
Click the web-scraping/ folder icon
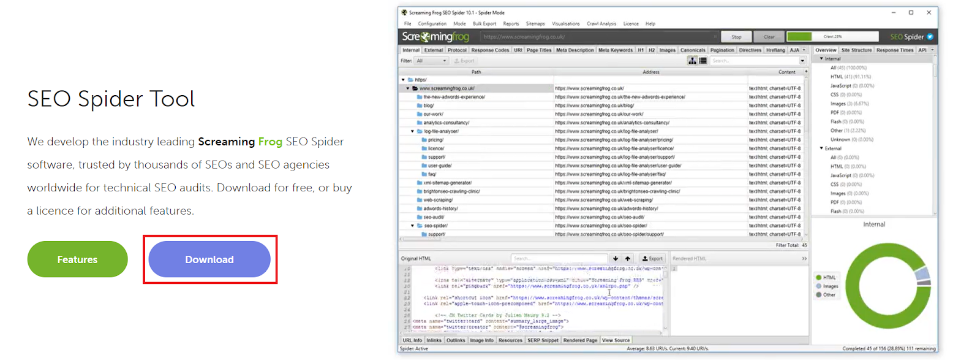[420, 200]
